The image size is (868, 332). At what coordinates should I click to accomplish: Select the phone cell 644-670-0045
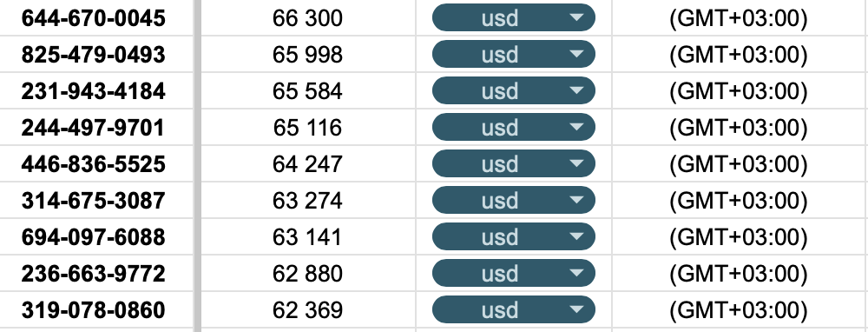96,17
